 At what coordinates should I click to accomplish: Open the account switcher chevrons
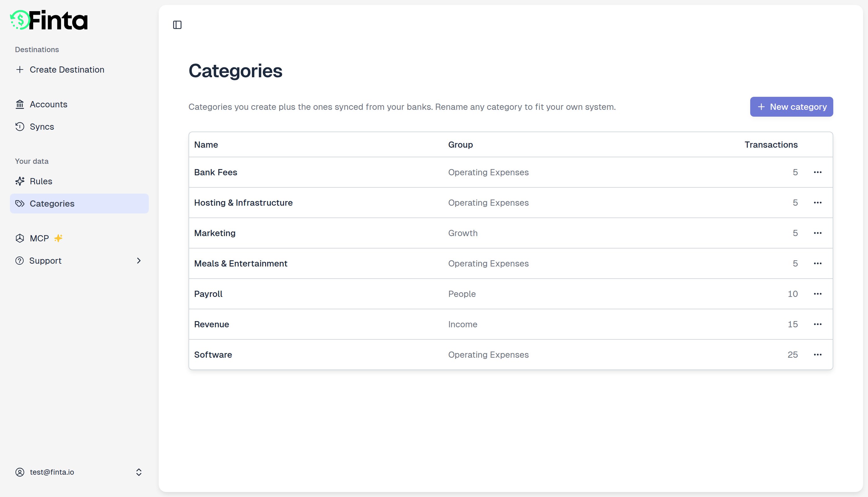139,472
